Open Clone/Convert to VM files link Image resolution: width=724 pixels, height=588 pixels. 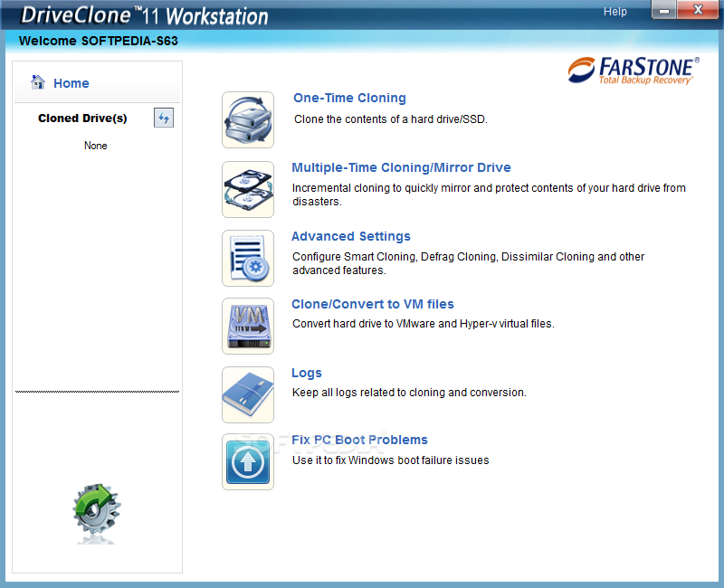pyautogui.click(x=373, y=304)
